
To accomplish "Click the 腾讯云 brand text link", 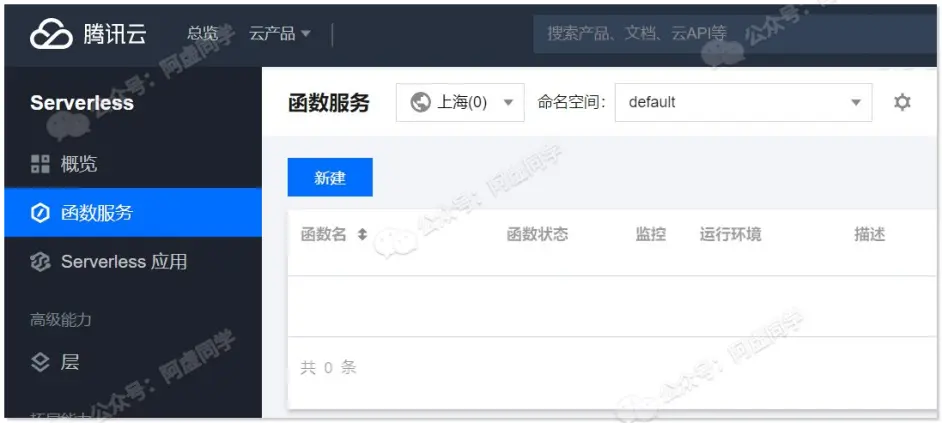I will pos(114,34).
